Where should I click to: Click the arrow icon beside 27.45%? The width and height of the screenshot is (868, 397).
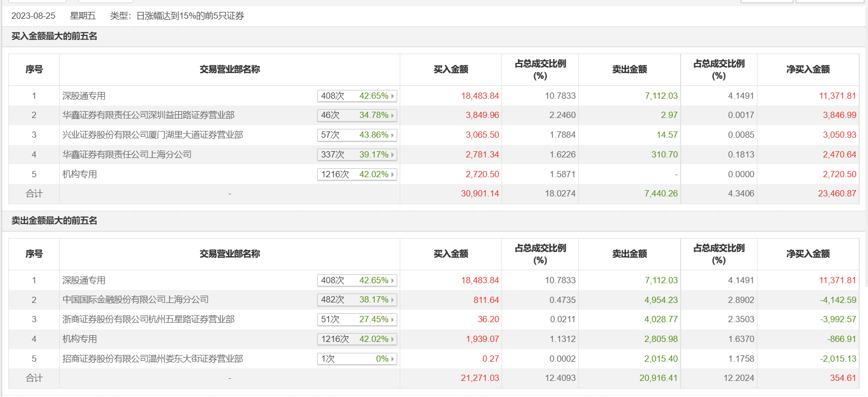(x=392, y=320)
